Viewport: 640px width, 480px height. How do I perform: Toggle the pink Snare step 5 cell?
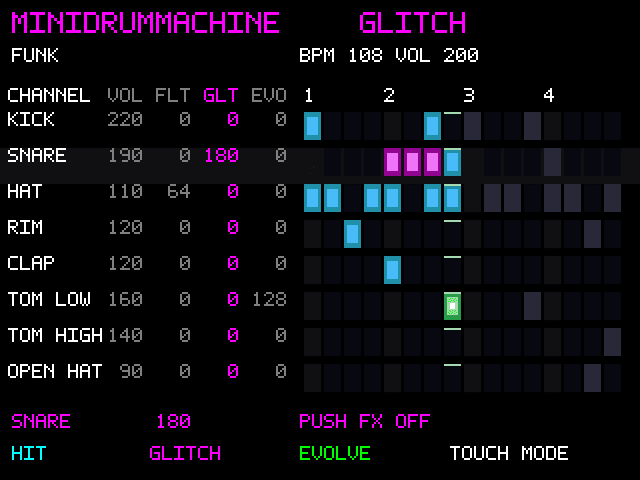pos(392,162)
